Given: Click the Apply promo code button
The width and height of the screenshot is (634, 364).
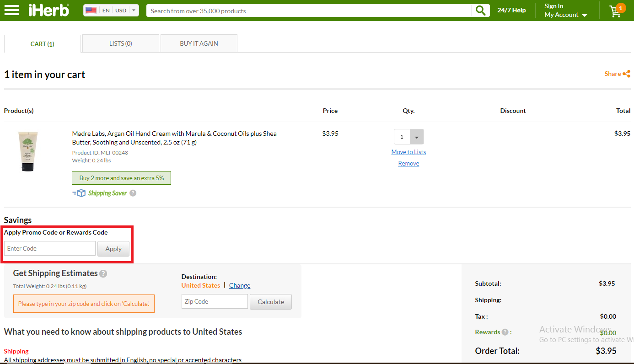Looking at the screenshot, I should point(113,249).
